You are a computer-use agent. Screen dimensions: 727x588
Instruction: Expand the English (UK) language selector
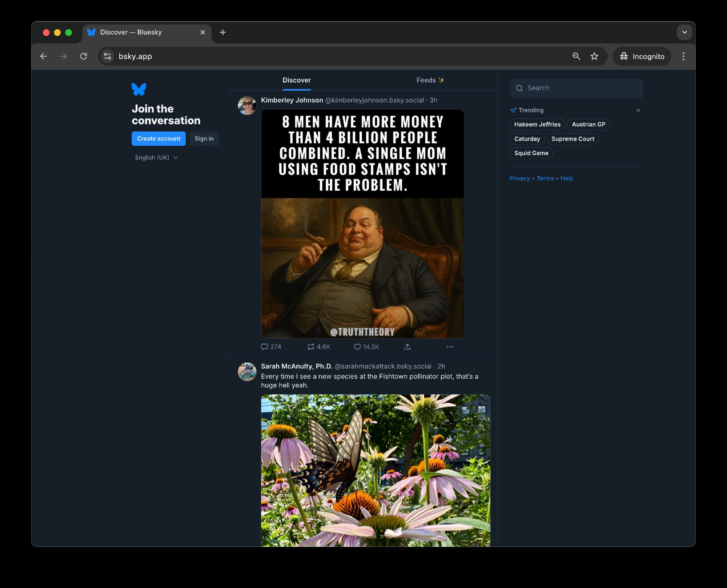tap(156, 157)
